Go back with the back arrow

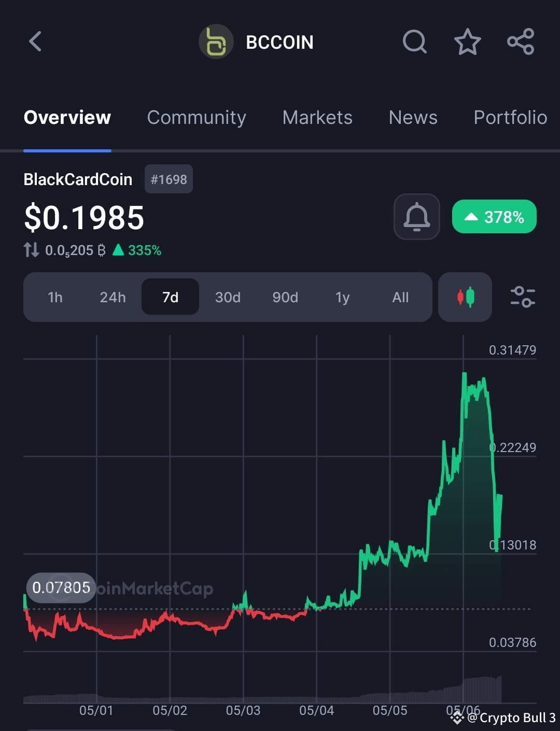pyautogui.click(x=35, y=42)
